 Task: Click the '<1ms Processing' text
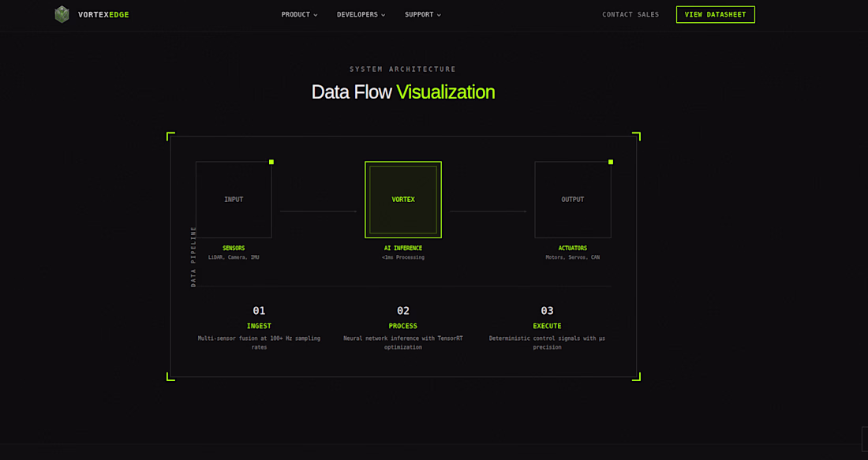[x=403, y=257]
